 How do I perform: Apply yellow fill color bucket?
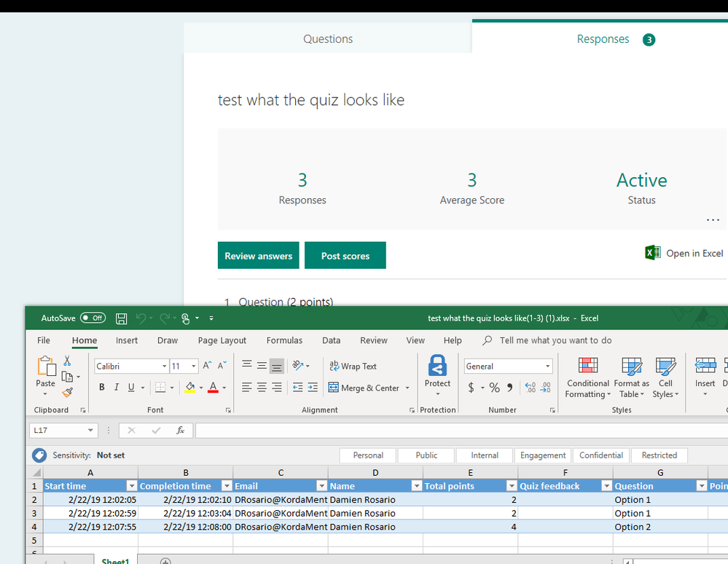point(190,387)
